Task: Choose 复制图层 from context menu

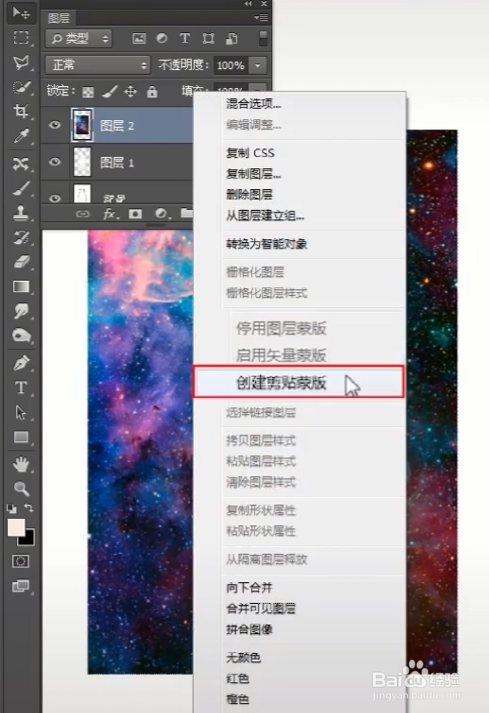Action: [253, 174]
